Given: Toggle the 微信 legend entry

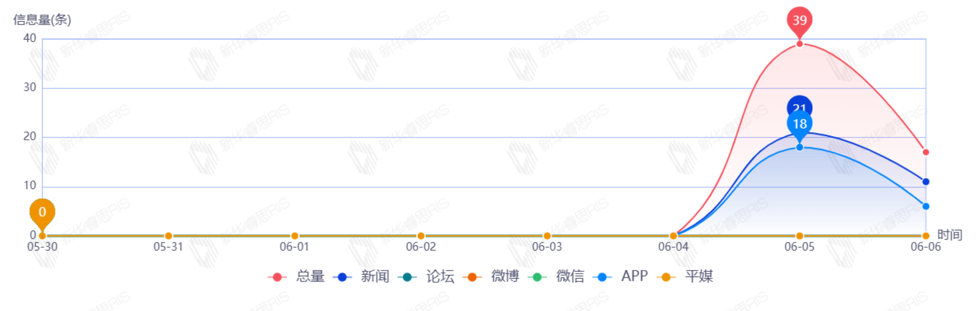Looking at the screenshot, I should (556, 277).
